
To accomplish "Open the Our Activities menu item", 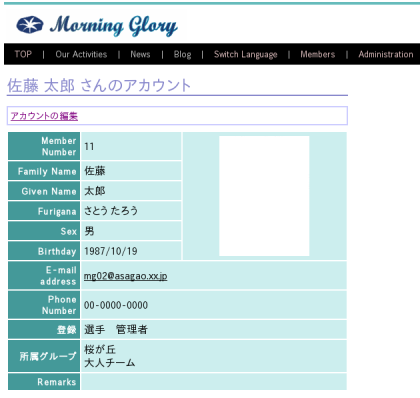I will tap(81, 54).
